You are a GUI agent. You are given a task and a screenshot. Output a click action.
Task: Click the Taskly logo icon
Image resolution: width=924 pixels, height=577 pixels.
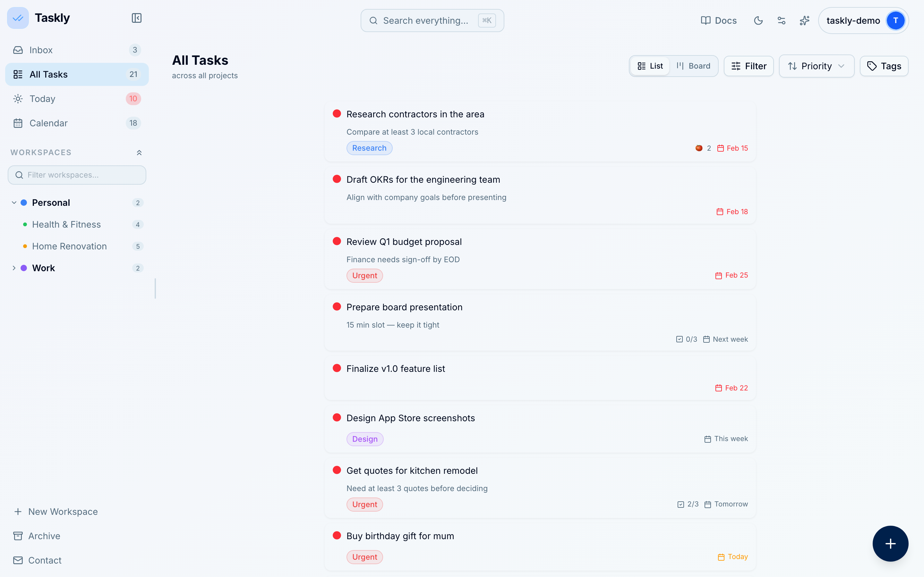(x=18, y=18)
